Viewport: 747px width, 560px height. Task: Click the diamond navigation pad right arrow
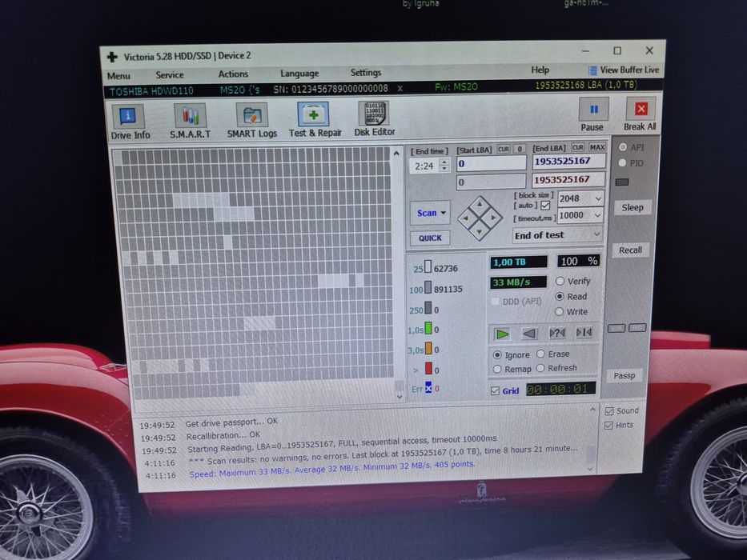(x=494, y=218)
